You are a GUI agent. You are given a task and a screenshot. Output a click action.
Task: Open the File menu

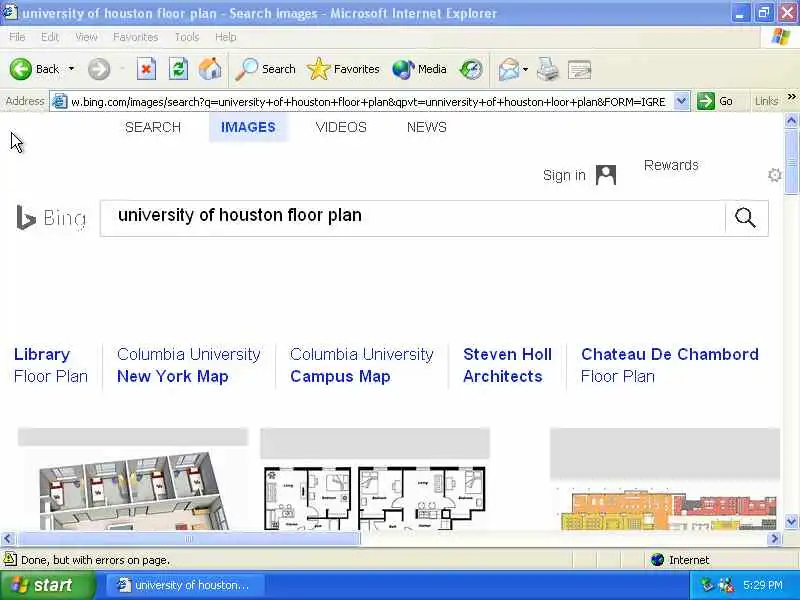click(17, 37)
